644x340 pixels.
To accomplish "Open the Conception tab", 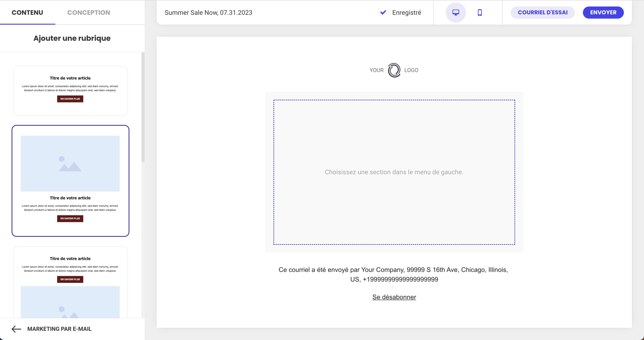I will (x=89, y=12).
